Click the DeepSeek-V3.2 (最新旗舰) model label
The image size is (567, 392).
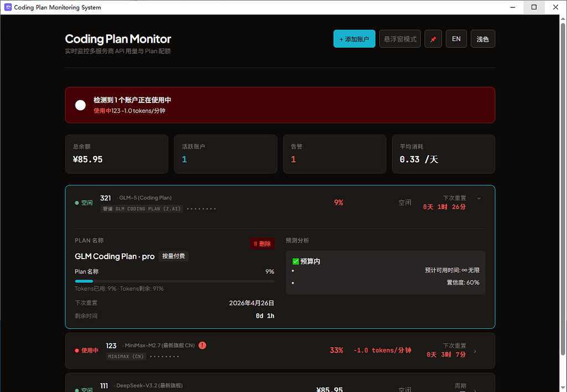click(x=150, y=385)
